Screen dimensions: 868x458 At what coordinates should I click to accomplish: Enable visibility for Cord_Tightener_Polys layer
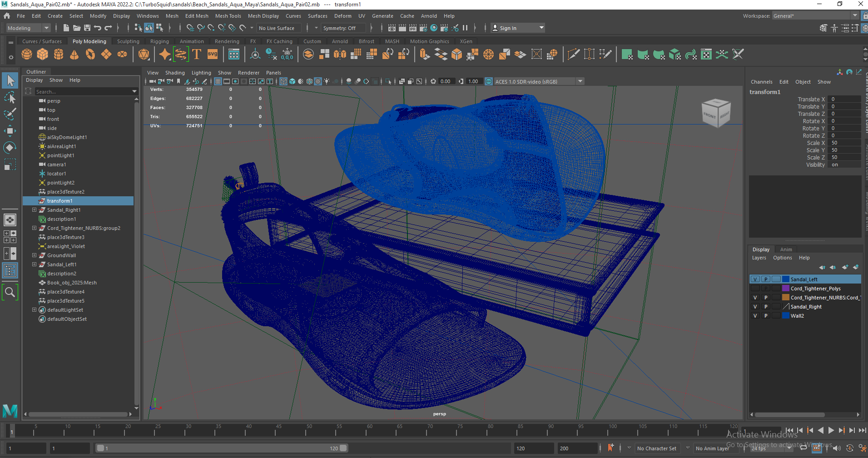[755, 288]
